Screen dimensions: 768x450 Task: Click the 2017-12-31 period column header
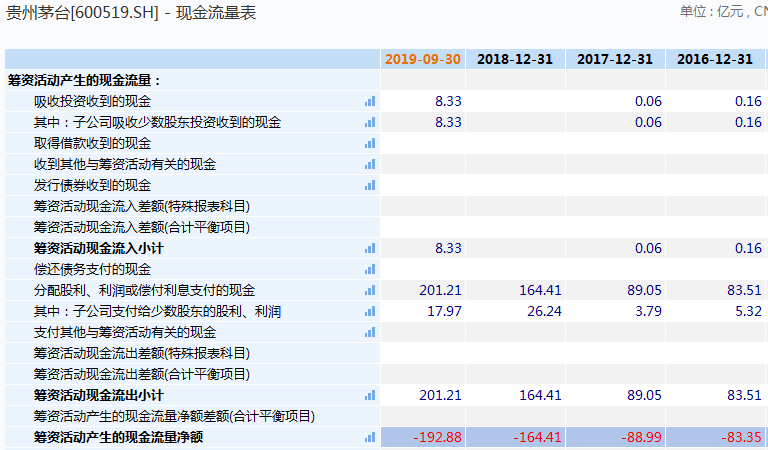[615, 59]
